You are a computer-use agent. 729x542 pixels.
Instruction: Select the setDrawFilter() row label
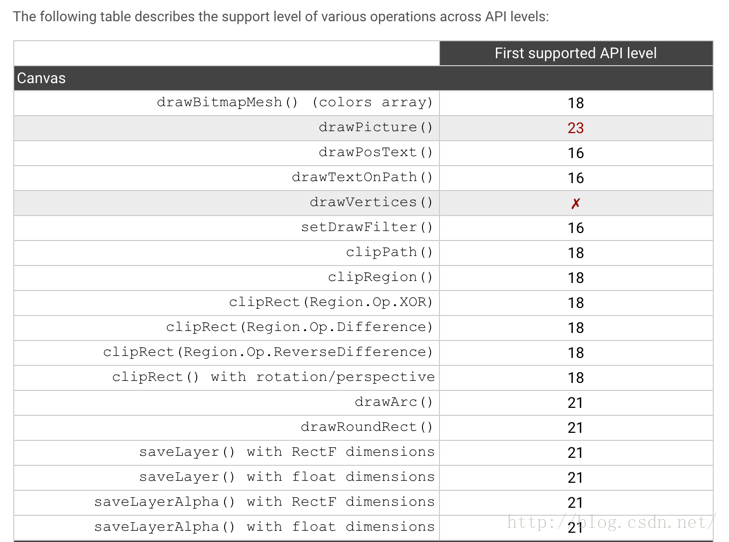pos(367,227)
